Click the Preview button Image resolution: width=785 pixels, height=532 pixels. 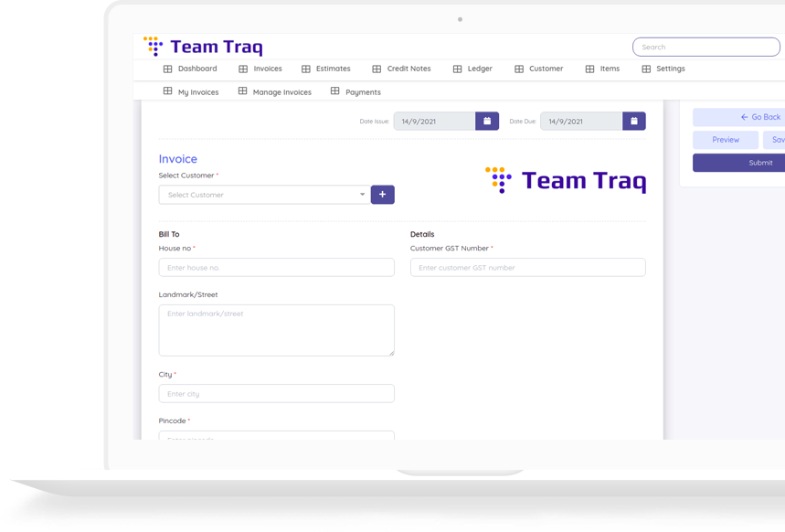726,140
